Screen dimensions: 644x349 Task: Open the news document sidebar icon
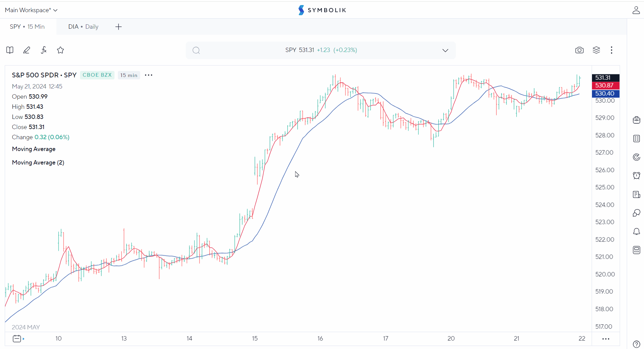637,194
